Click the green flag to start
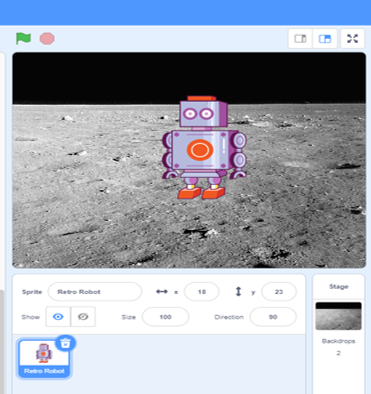Screen dimensions: 371x394 tap(23, 38)
